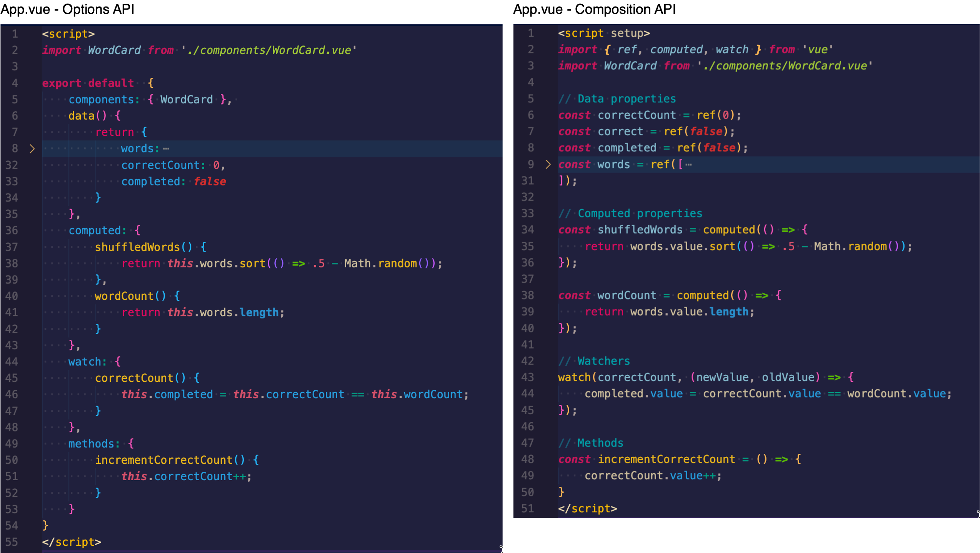980x553 pixels.
Task: Click '// Data properties' comment
Action: [x=617, y=99]
